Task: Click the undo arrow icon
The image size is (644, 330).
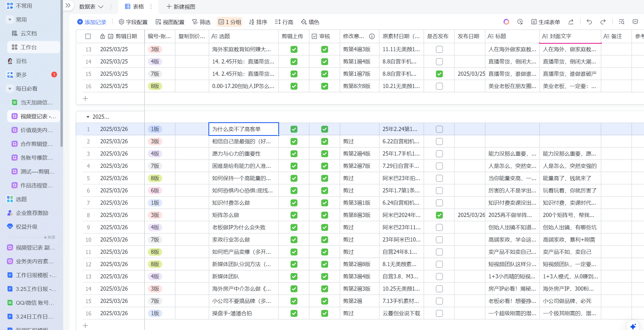Action: tap(589, 22)
